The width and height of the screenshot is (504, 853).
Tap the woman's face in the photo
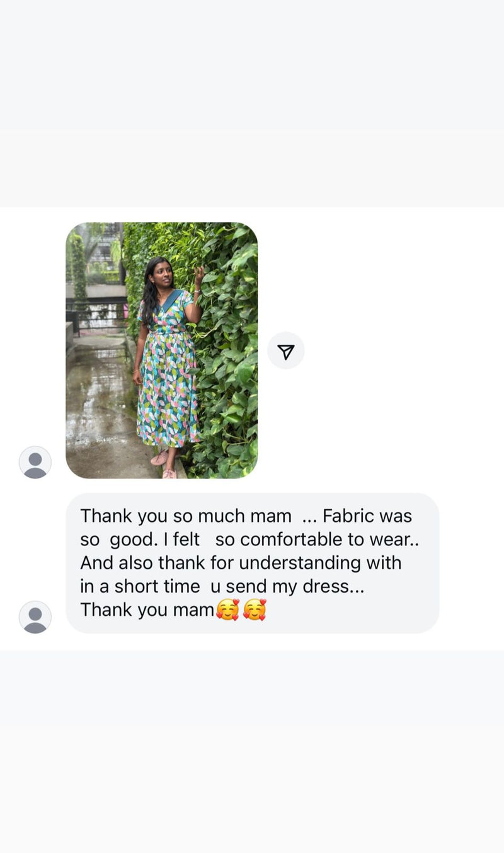click(x=161, y=272)
